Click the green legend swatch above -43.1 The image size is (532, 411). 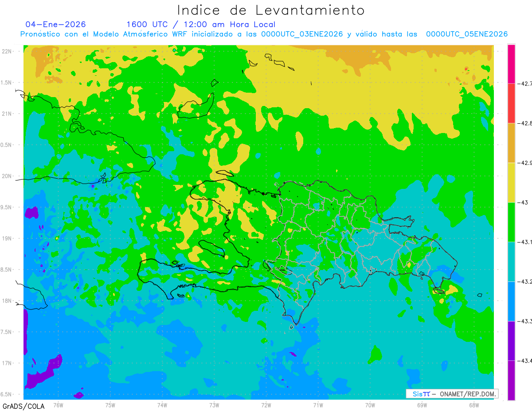[511, 222]
